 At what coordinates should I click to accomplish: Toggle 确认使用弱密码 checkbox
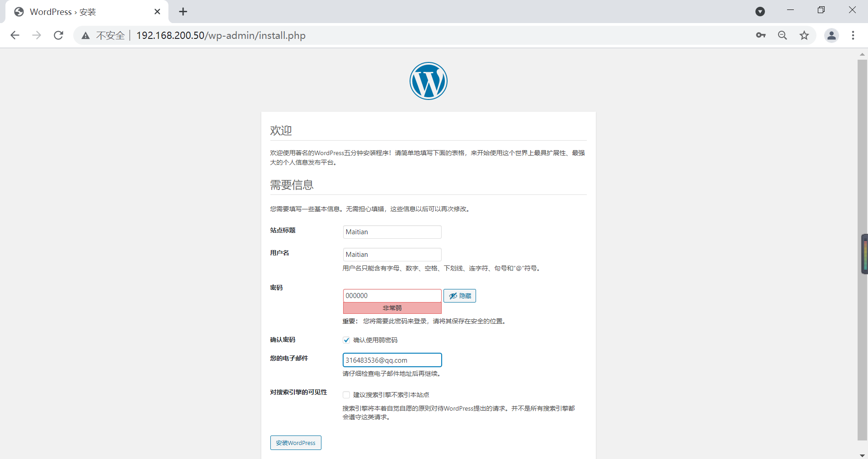click(346, 340)
